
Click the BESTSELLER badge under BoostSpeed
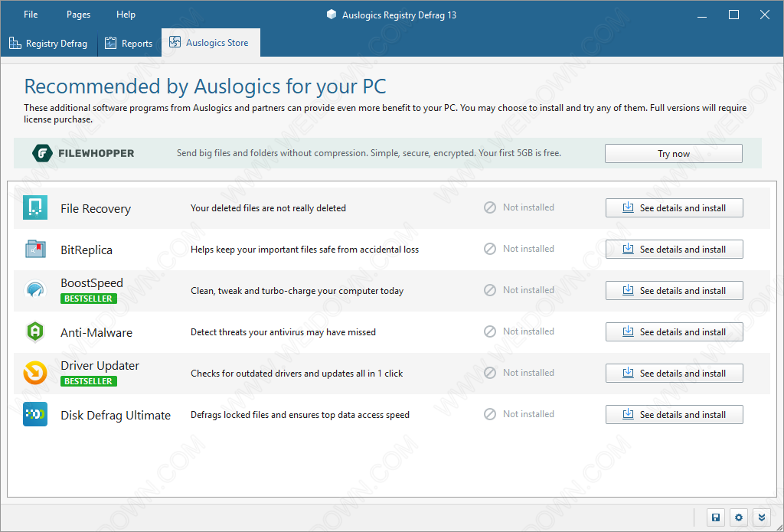pyautogui.click(x=89, y=299)
